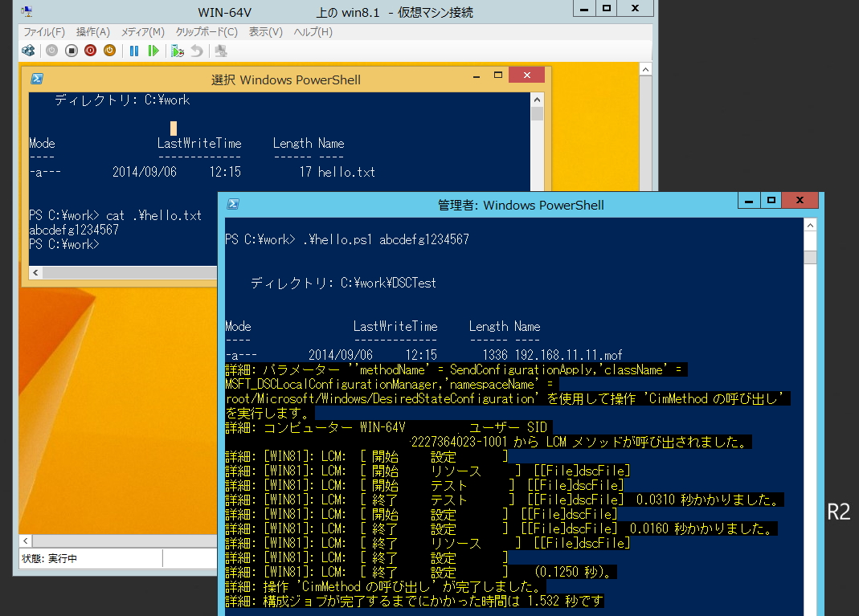The height and width of the screenshot is (616, 859).
Task: Click the orange Save state icon
Action: point(109,51)
